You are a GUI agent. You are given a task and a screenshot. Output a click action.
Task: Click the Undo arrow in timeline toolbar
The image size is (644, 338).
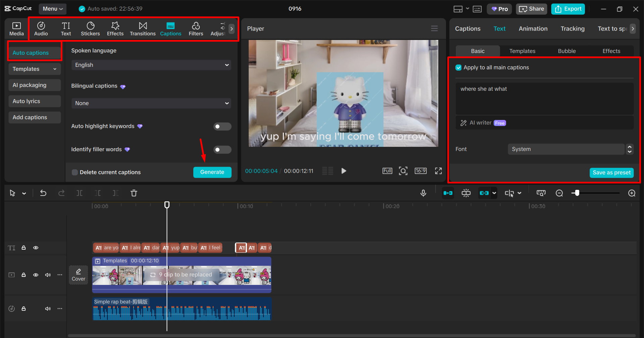(43, 193)
